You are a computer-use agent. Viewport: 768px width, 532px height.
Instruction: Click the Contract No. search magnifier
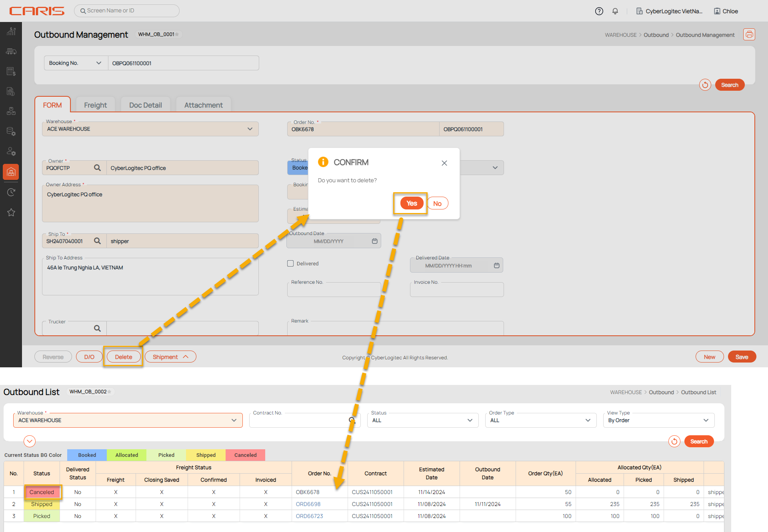coord(352,420)
